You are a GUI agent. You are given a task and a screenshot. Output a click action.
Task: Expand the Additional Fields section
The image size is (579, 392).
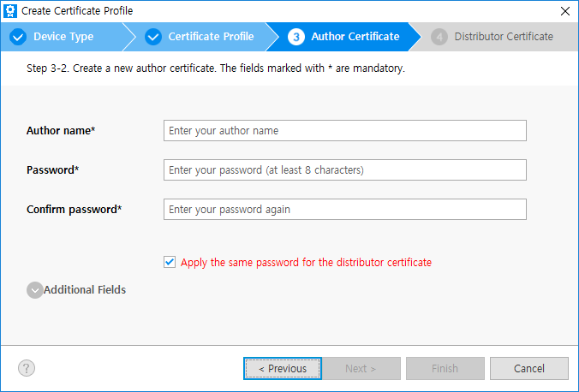click(x=35, y=290)
